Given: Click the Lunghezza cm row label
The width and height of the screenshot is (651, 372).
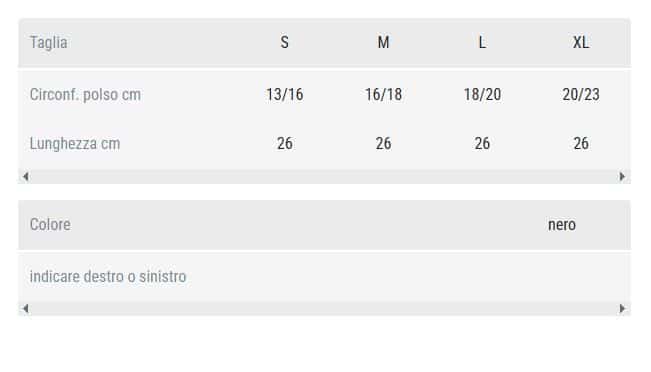Looking at the screenshot, I should [75, 144].
